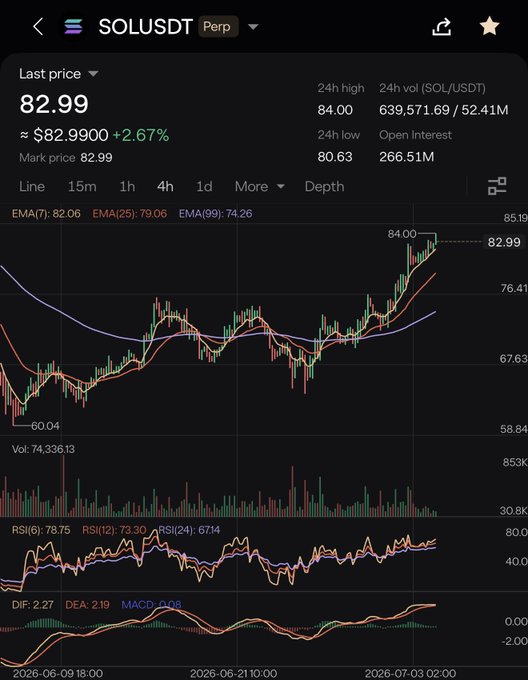Select the 1d timeframe

click(204, 186)
